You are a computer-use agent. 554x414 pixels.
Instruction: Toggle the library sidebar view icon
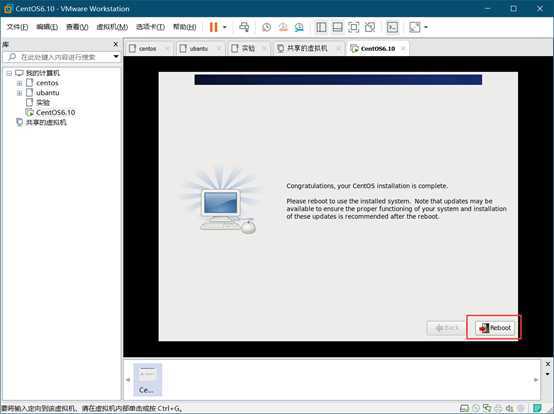[x=321, y=27]
